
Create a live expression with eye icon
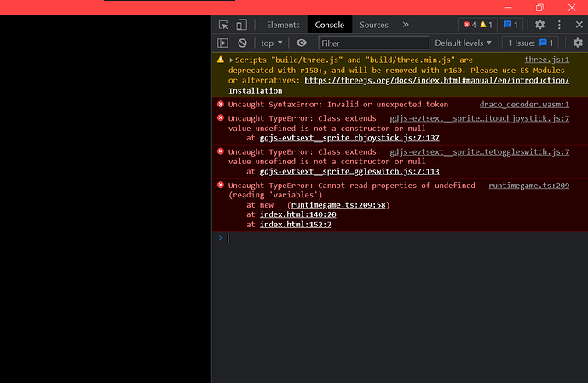[x=301, y=43]
